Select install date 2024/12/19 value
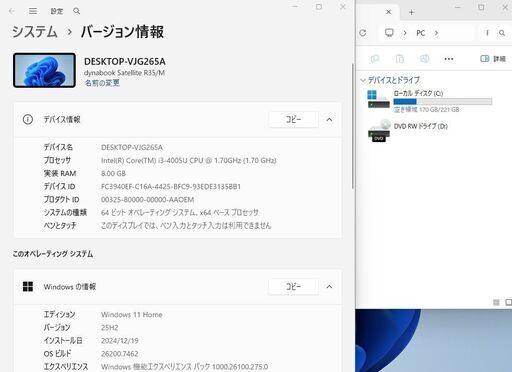The width and height of the screenshot is (512, 372). coord(120,341)
